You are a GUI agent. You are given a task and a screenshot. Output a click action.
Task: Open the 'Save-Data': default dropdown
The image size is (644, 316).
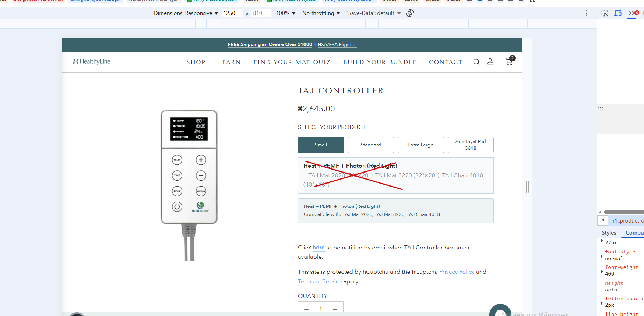tap(374, 13)
